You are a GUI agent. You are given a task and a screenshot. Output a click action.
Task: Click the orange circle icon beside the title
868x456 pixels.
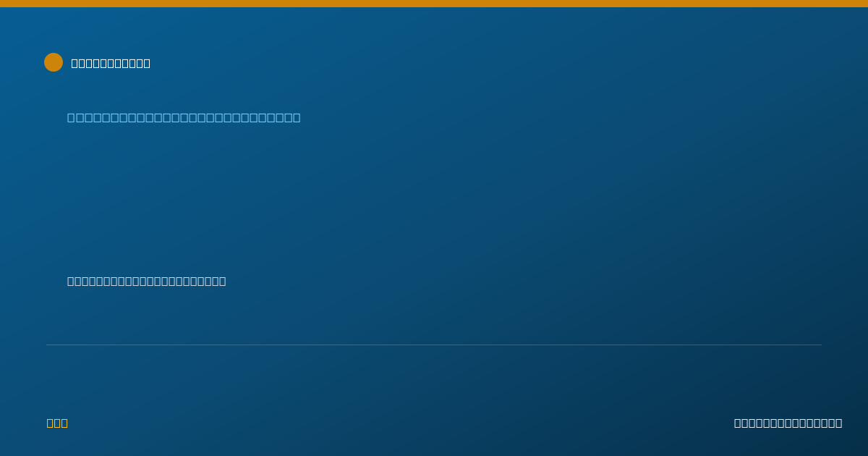[x=54, y=62]
